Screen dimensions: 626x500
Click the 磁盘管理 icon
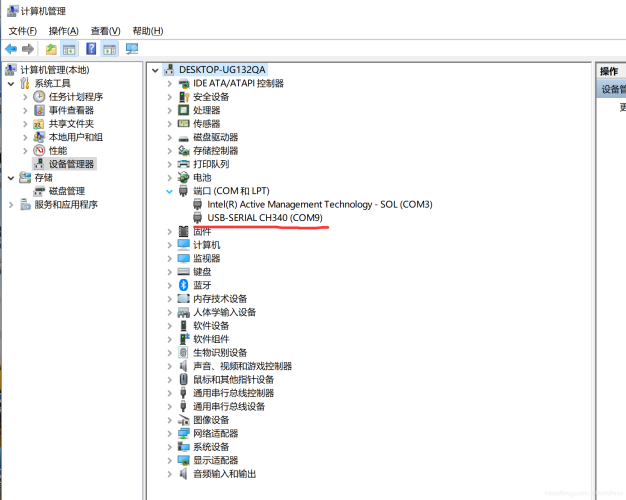pyautogui.click(x=39, y=191)
